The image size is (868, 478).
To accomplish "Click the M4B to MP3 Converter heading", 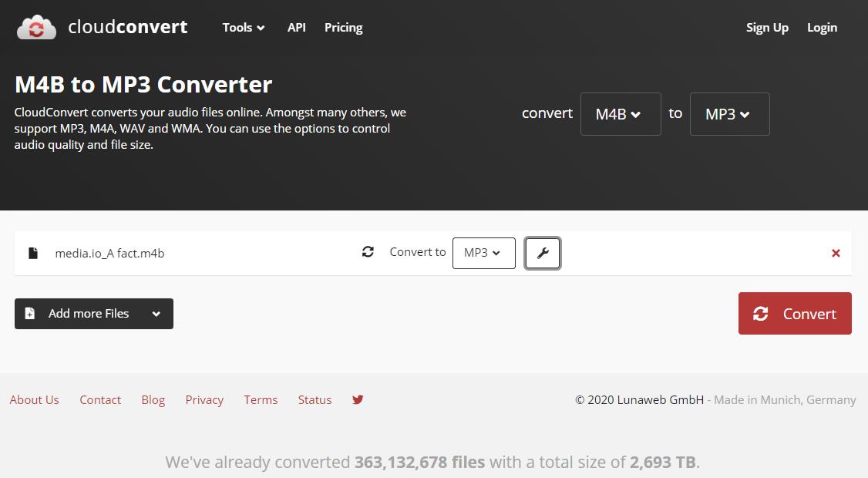I will (x=143, y=85).
